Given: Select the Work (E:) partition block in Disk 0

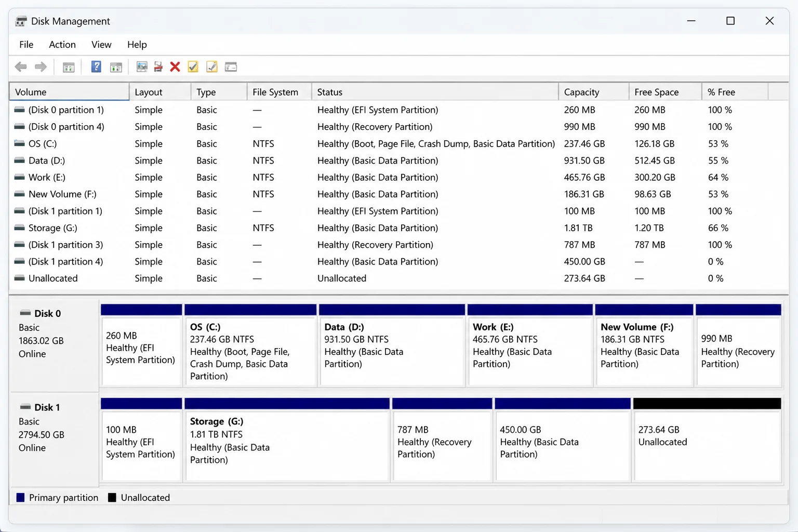Looking at the screenshot, I should pyautogui.click(x=530, y=345).
